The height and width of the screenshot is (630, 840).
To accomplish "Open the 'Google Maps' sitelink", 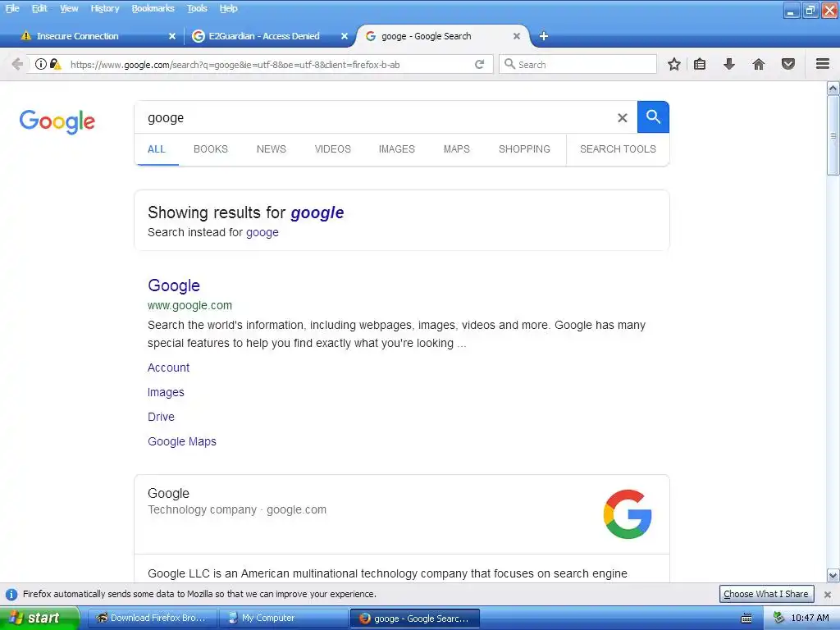I will pos(181,441).
